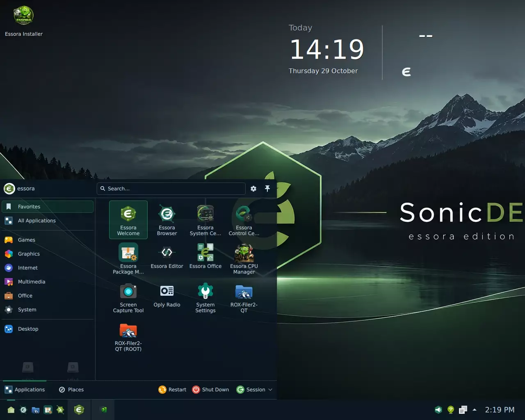Click the Restart button
The image size is (525, 420).
(172, 390)
